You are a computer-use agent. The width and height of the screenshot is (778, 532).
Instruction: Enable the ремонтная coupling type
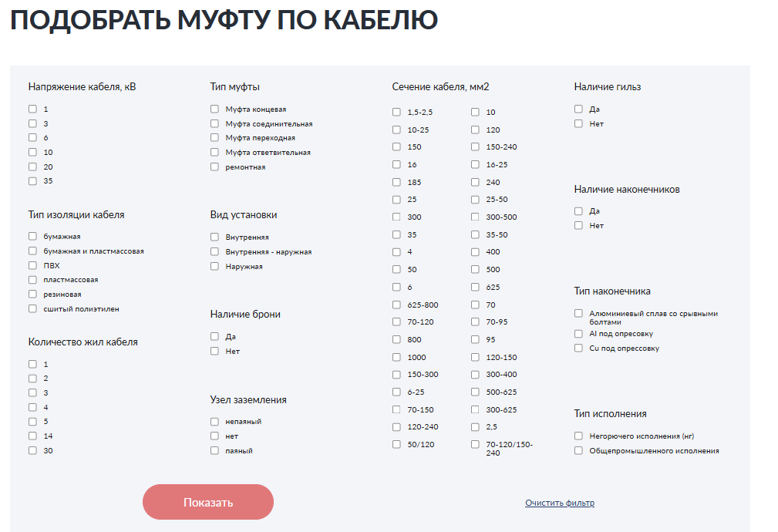[214, 167]
